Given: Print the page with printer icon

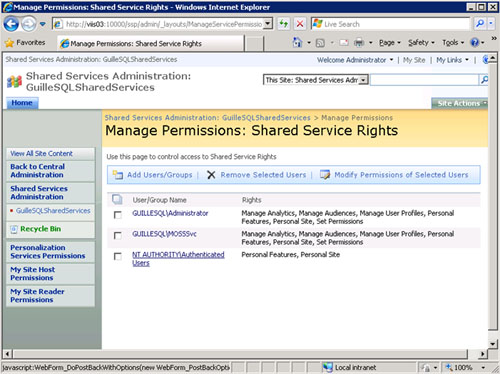Looking at the screenshot, I should point(359,42).
